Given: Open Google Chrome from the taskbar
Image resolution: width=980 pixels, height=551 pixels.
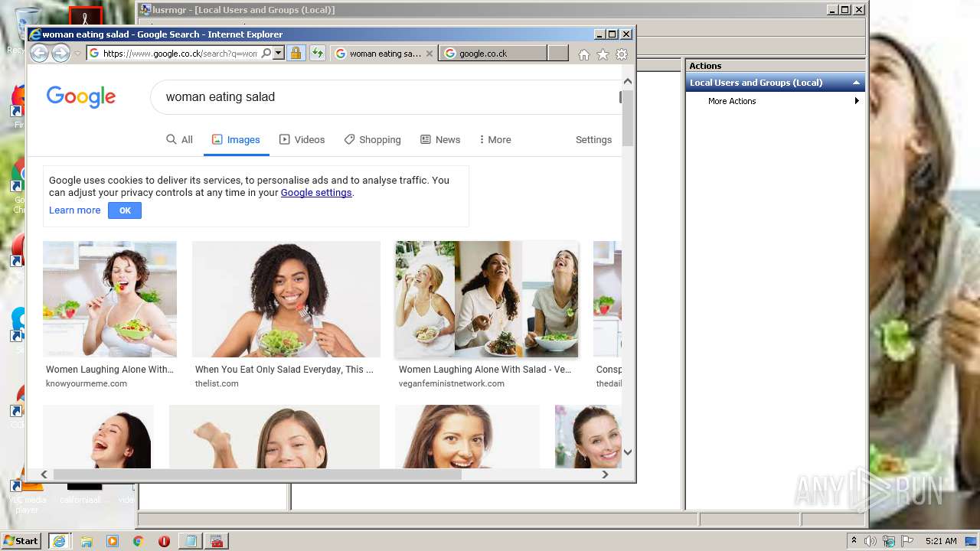Looking at the screenshot, I should pyautogui.click(x=139, y=541).
